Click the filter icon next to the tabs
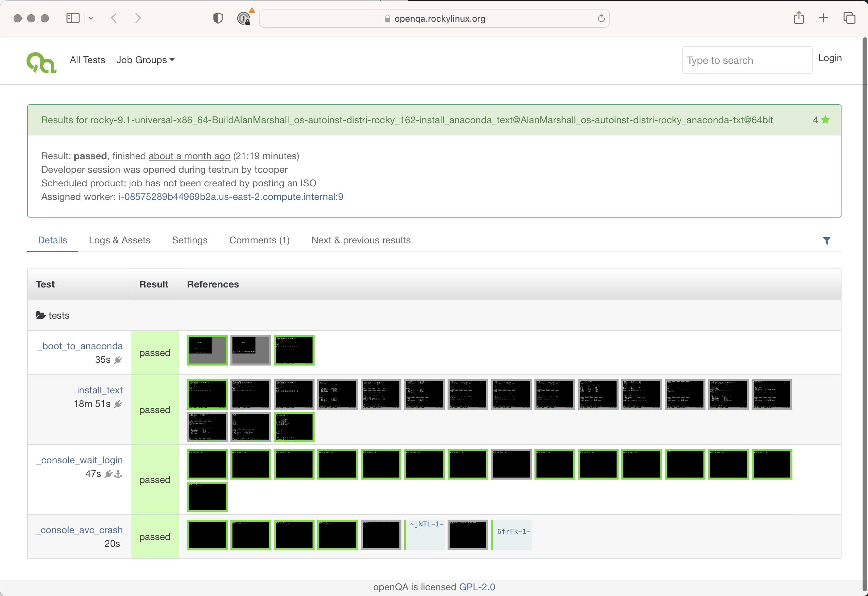 (827, 241)
